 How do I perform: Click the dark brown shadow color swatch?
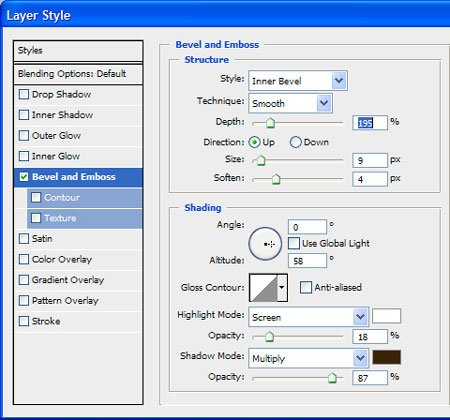[x=386, y=357]
